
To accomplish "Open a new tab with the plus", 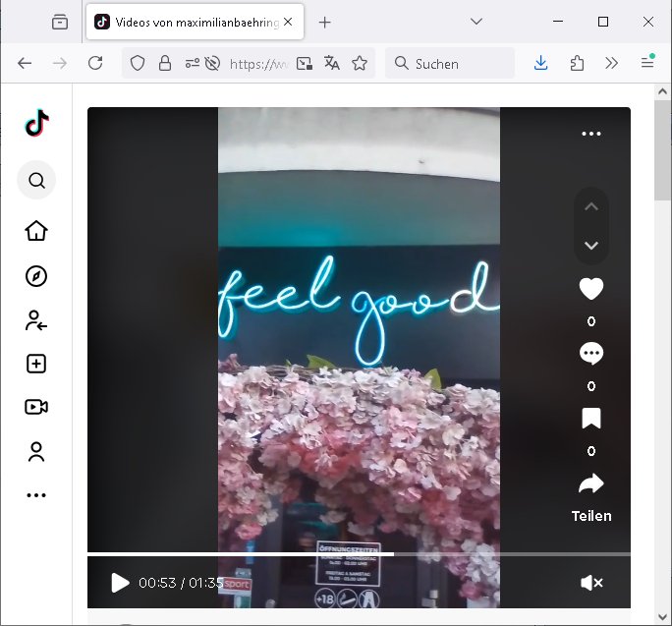I will 325,22.
